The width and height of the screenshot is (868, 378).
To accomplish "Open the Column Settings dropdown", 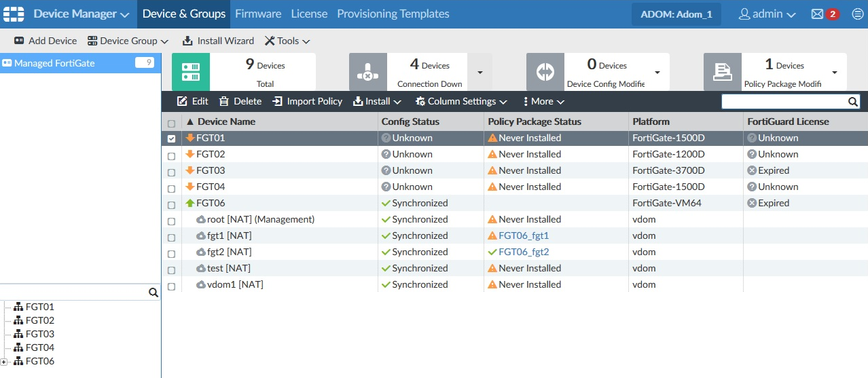I will click(x=461, y=102).
